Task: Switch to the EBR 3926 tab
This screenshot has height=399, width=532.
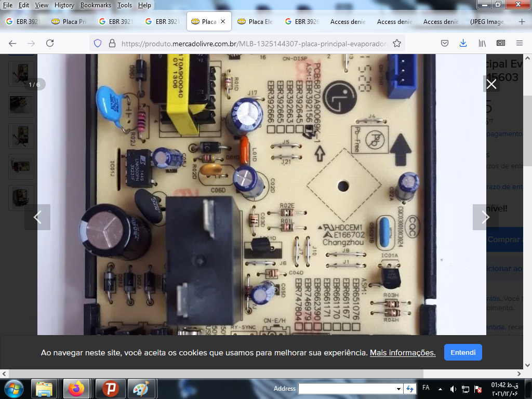Action: pos(302,22)
